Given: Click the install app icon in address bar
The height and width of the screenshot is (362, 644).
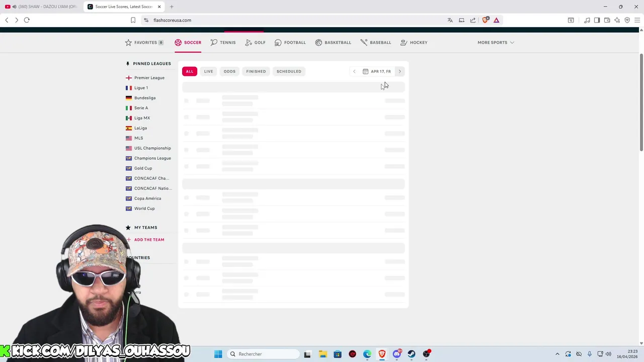Looking at the screenshot, I should (x=461, y=20).
